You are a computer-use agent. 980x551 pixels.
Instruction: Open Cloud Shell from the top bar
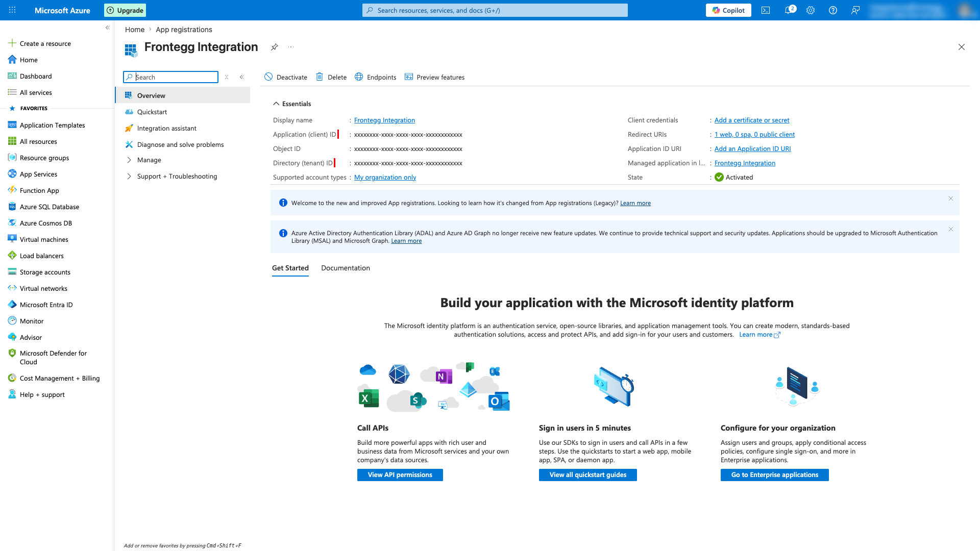coord(766,10)
